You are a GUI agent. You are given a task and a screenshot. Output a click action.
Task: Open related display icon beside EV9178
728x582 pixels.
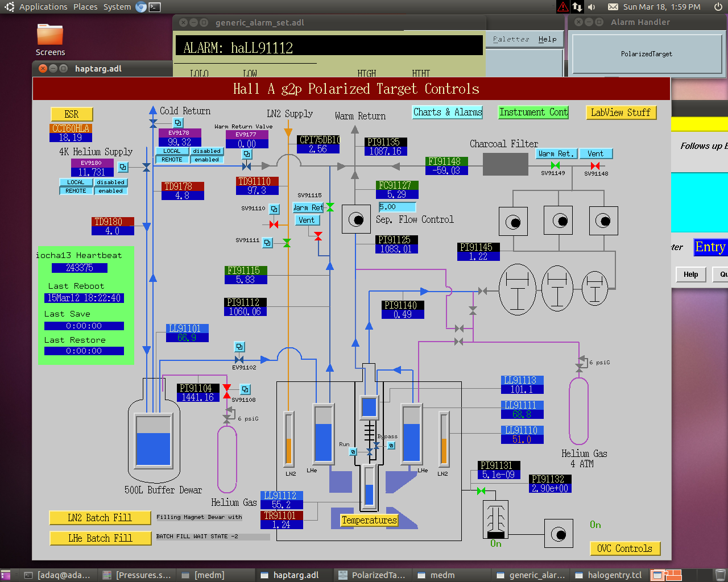(178, 123)
